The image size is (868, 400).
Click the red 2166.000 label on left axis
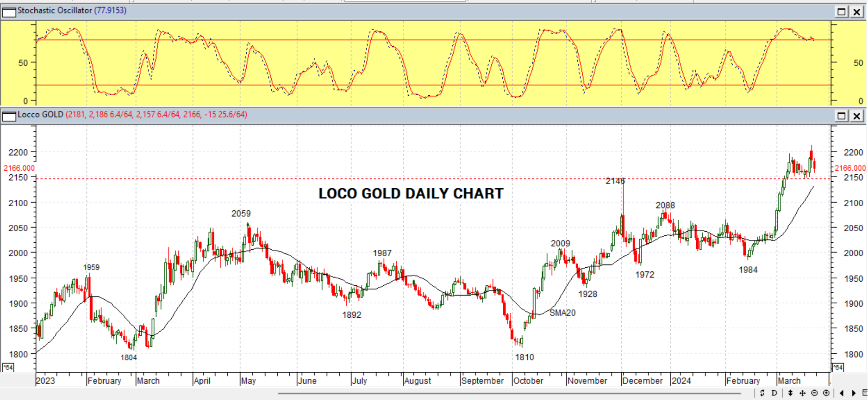click(x=19, y=168)
